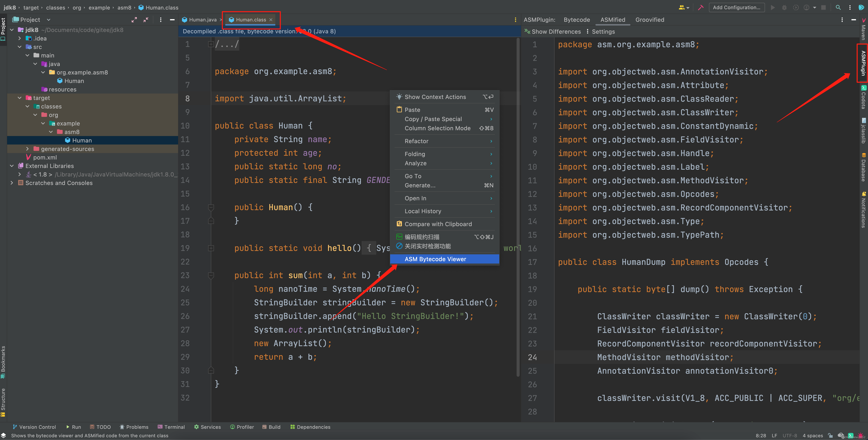Open ASMPlugin Settings link

click(603, 31)
